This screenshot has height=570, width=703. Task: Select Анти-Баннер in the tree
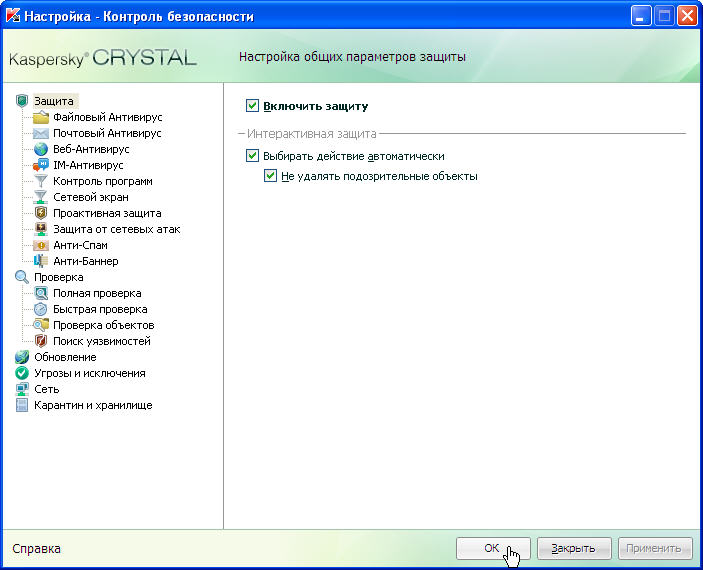86,261
